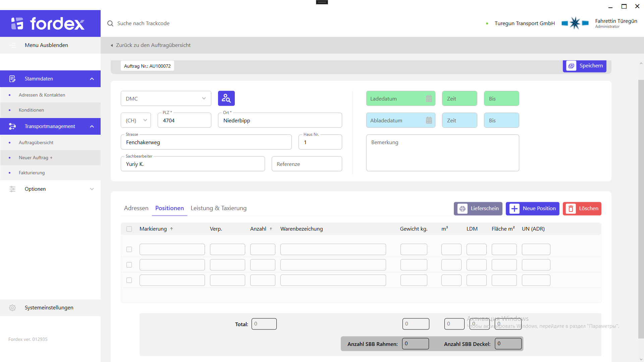Check the third position row checkbox
Viewport: 644px width, 362px height.
129,280
